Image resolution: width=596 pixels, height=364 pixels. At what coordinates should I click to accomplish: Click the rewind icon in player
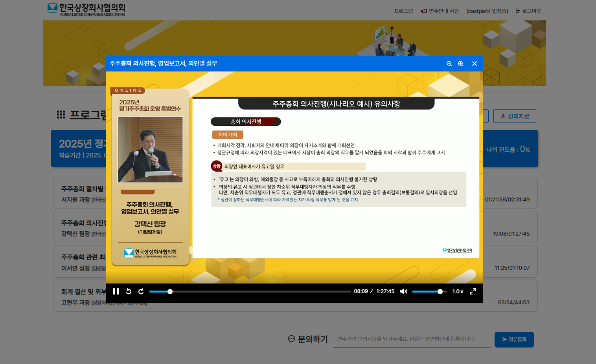pyautogui.click(x=129, y=291)
